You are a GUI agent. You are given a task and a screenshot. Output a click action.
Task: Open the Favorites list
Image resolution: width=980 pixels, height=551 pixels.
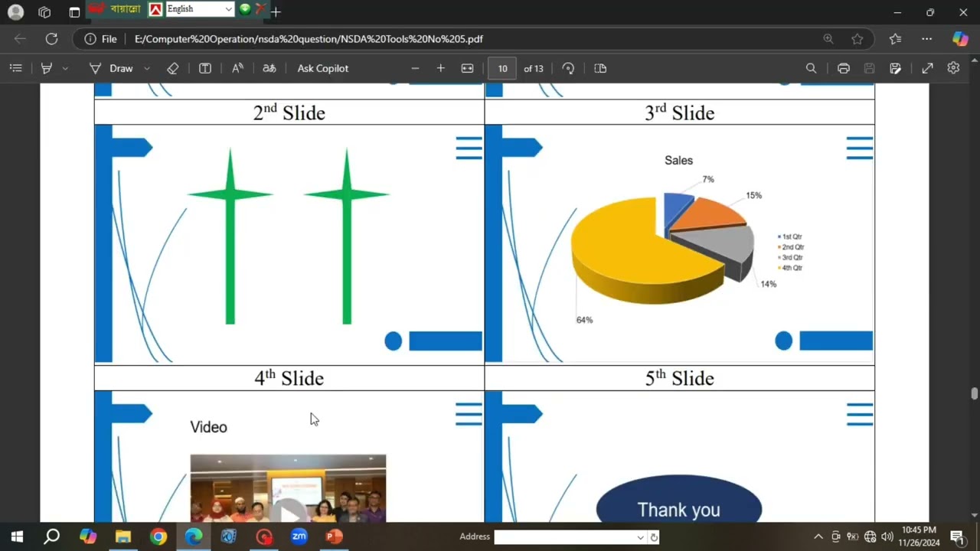point(895,39)
